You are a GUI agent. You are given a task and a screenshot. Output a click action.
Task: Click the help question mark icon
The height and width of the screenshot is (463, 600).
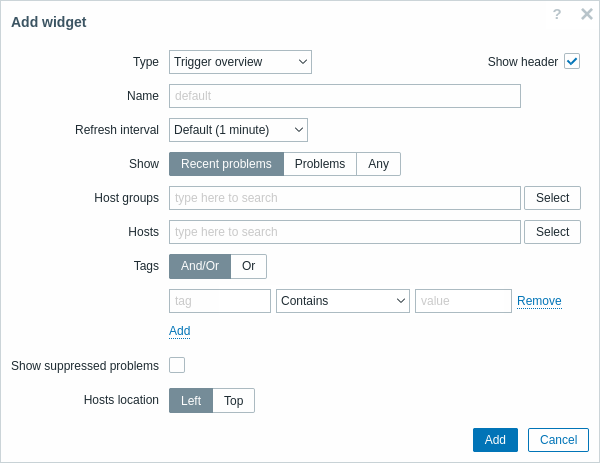click(557, 15)
